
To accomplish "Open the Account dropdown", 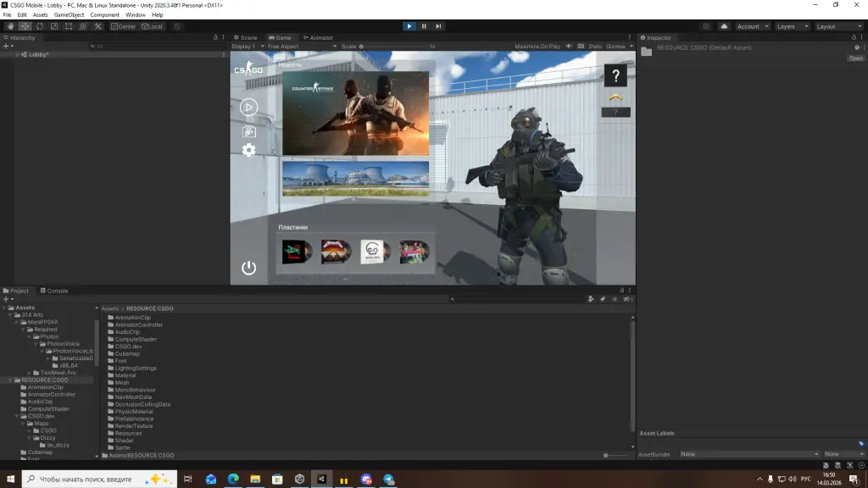I will click(x=751, y=26).
